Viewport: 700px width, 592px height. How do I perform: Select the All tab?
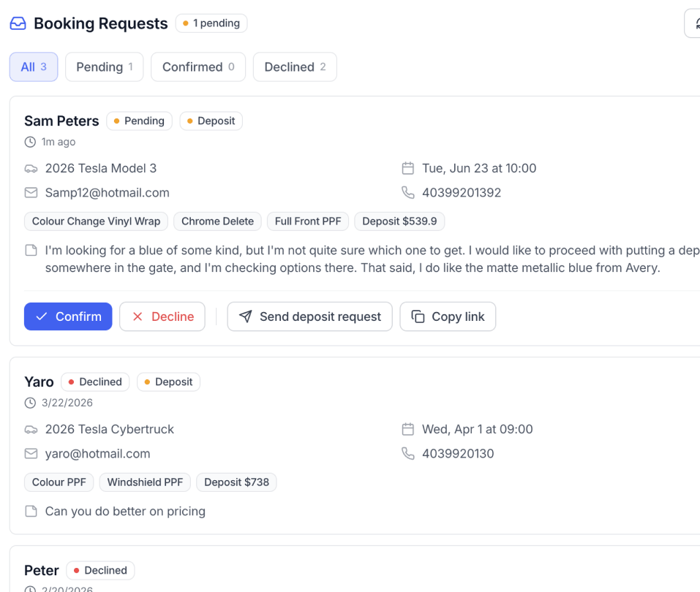click(34, 67)
